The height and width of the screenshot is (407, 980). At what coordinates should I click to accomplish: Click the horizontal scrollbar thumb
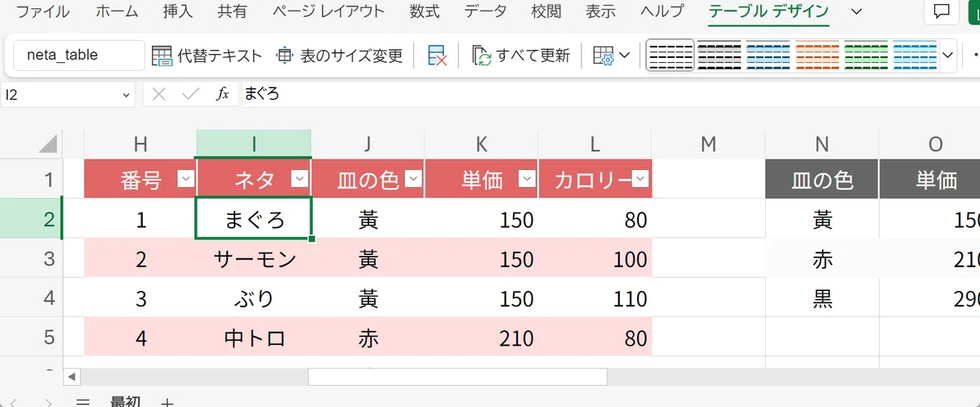[x=457, y=377]
